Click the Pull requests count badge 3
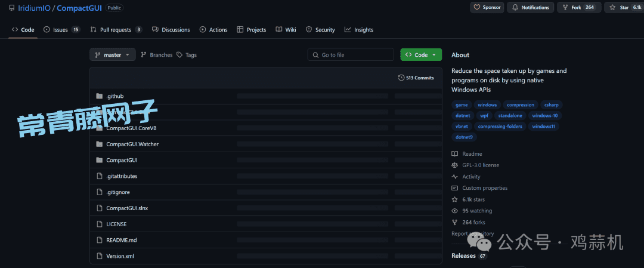 click(139, 30)
